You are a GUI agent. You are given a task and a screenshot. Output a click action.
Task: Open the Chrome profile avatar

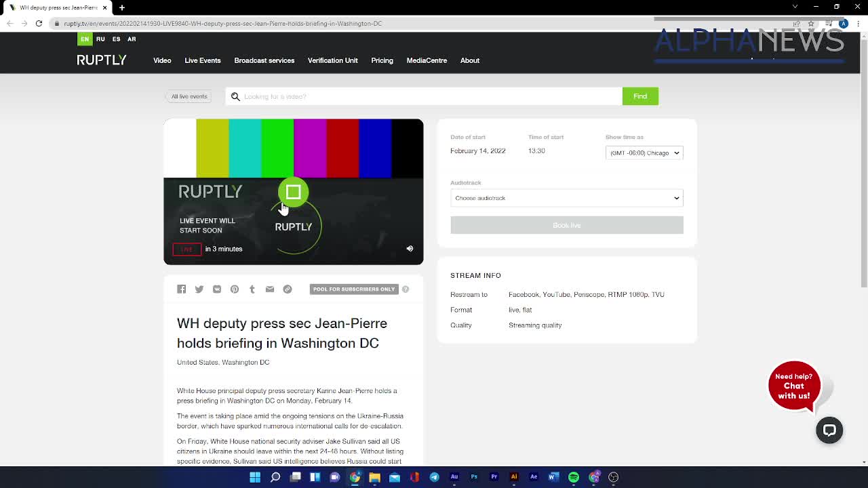[843, 24]
